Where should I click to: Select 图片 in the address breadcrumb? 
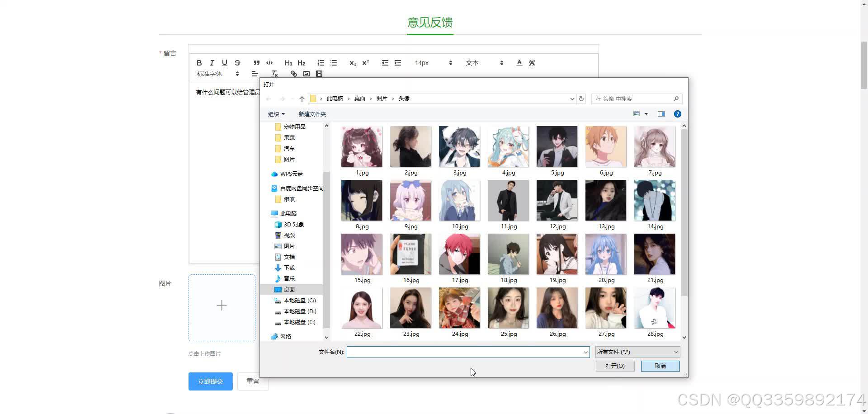pos(382,99)
